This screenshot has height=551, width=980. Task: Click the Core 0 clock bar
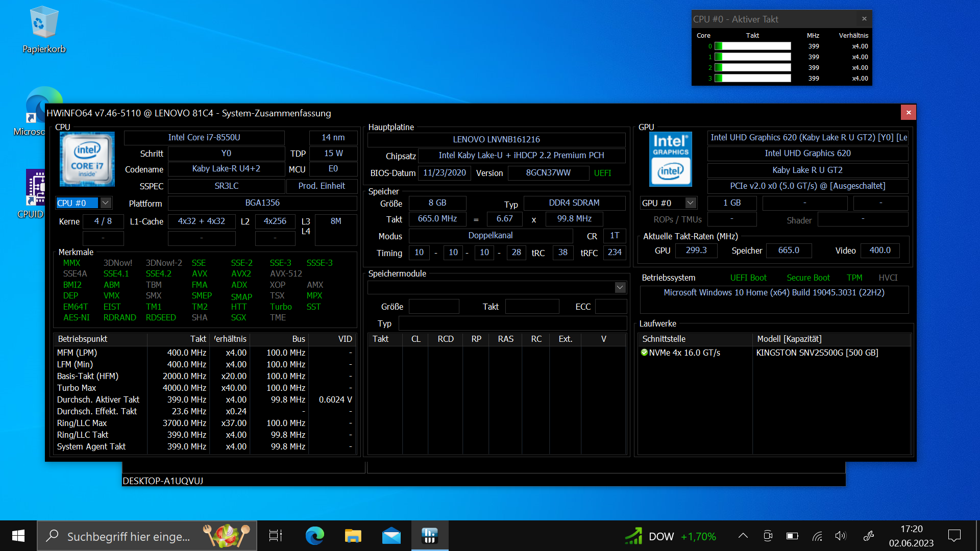(752, 46)
